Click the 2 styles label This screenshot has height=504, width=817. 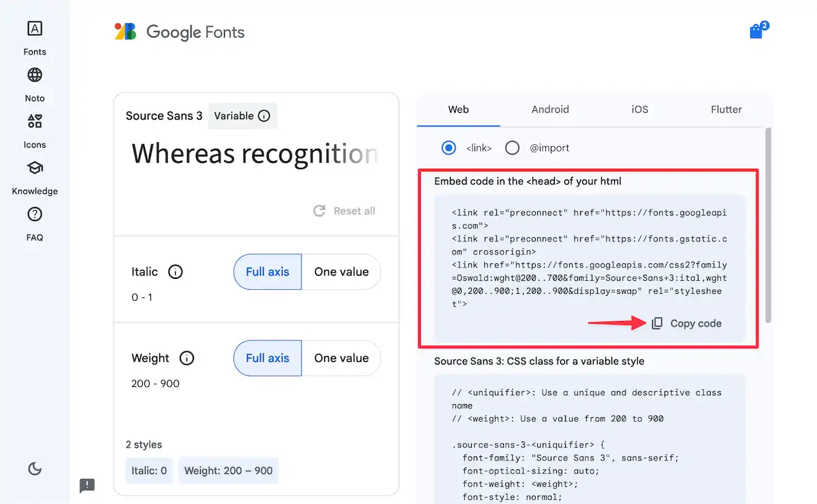(x=144, y=445)
